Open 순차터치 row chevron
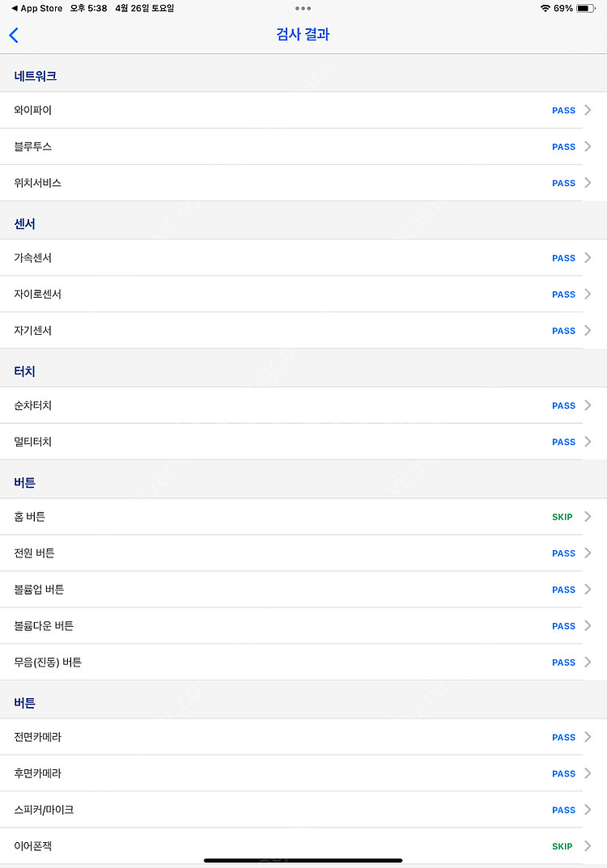The height and width of the screenshot is (868, 607). 588,405
